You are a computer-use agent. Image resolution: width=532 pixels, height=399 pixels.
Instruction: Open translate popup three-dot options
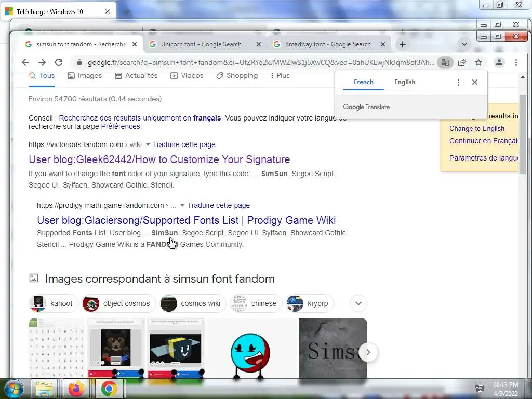pyautogui.click(x=458, y=82)
